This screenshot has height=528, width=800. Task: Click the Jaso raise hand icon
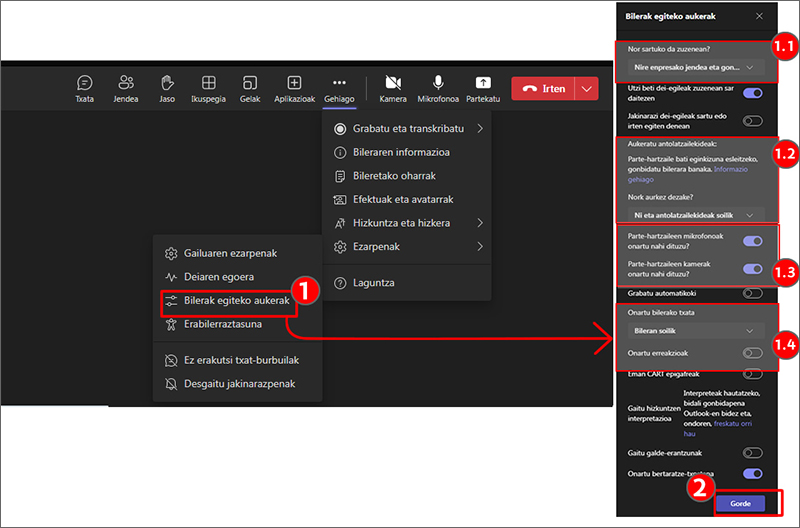tap(168, 84)
